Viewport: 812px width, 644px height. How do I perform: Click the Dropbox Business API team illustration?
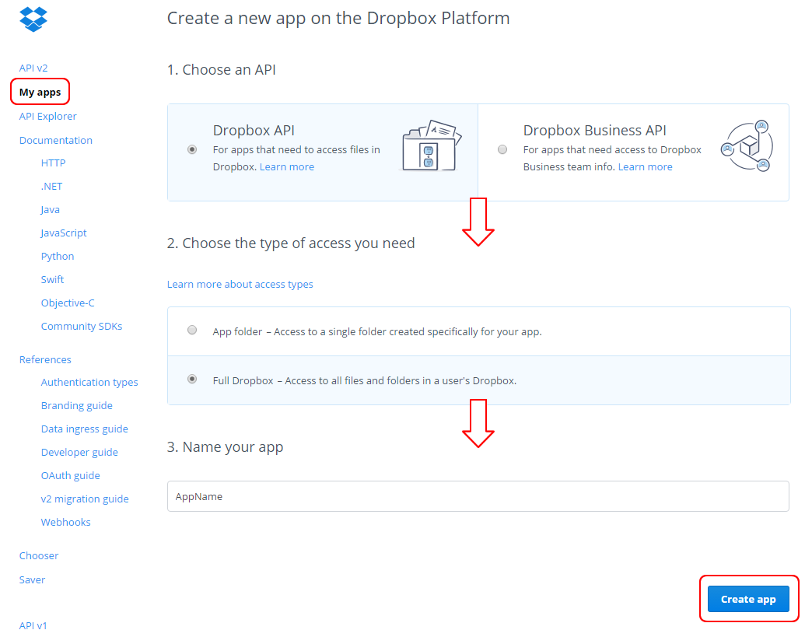[747, 146]
